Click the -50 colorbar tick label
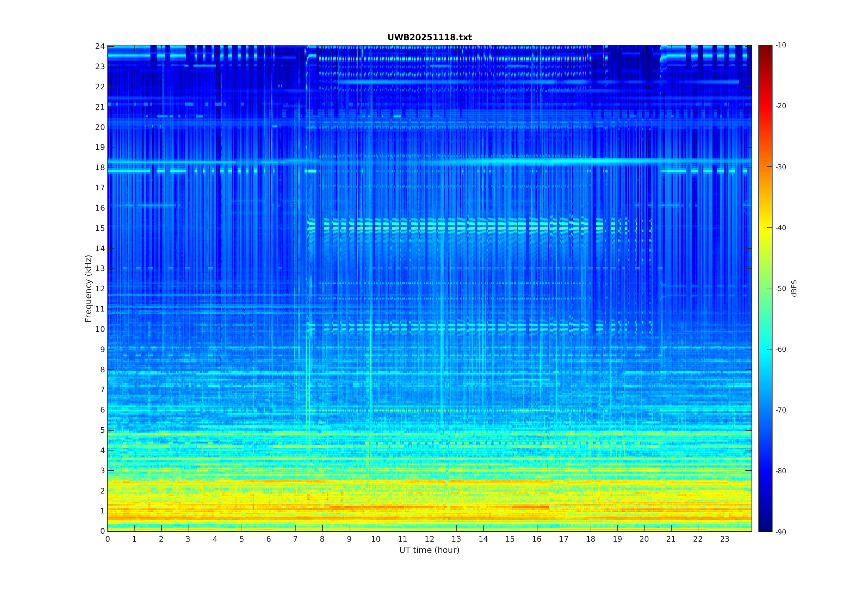This screenshot has height=597, width=868. 780,288
